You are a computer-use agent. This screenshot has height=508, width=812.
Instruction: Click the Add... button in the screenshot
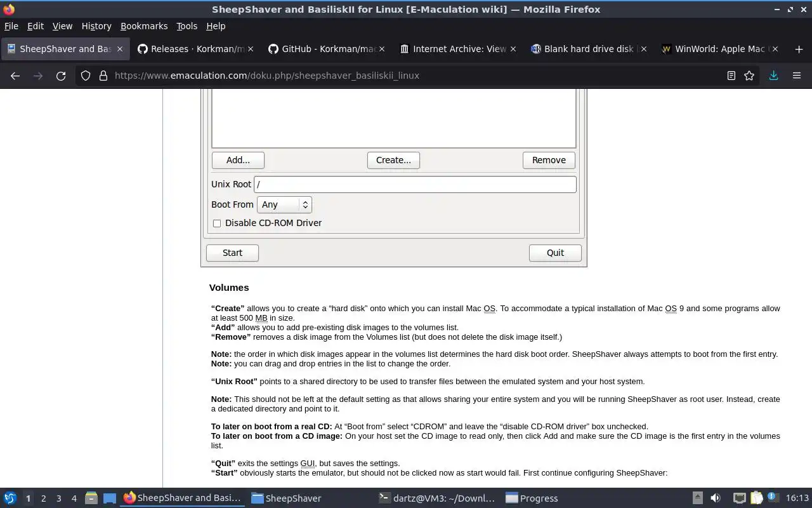click(x=238, y=160)
